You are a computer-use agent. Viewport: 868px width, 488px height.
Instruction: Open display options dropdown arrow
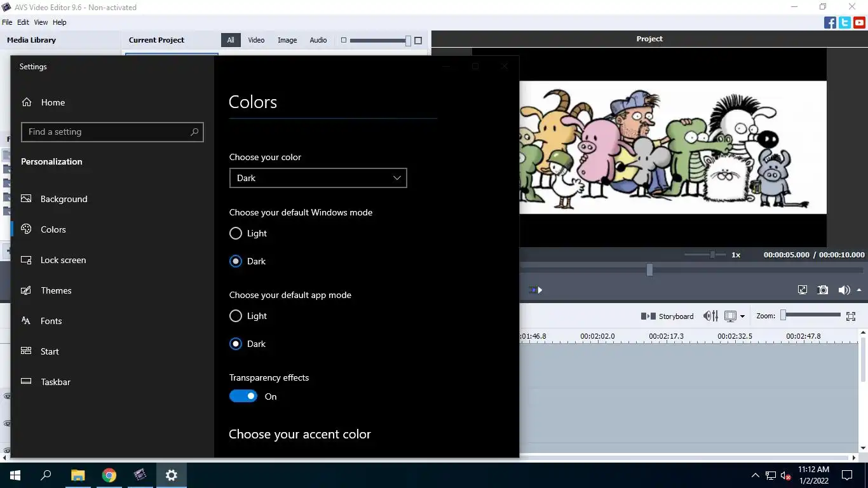[x=742, y=316]
